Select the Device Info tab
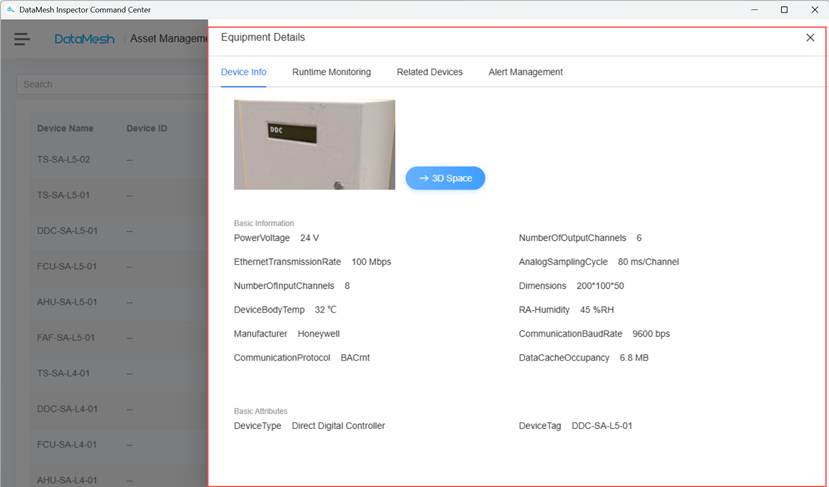 point(243,72)
